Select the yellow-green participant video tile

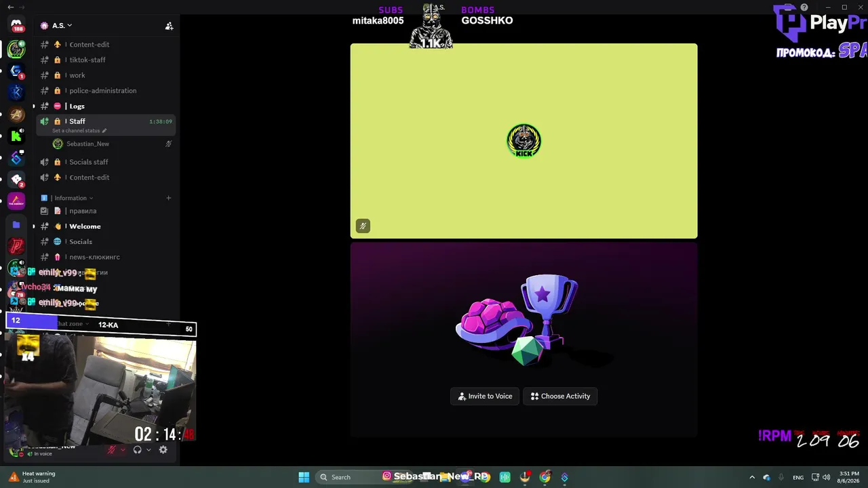(524, 141)
